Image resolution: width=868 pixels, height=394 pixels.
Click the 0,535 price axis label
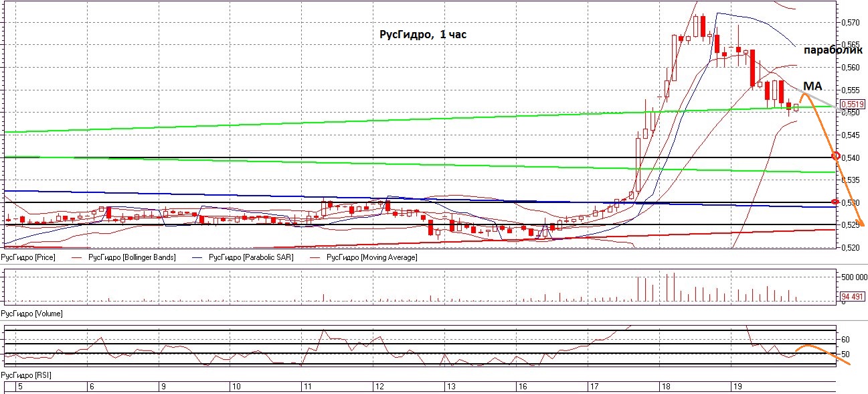pyautogui.click(x=850, y=180)
